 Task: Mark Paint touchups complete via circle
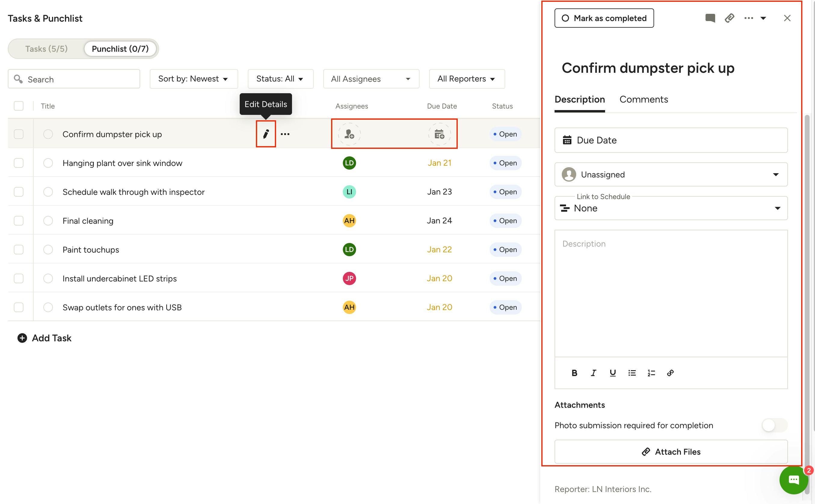48,250
